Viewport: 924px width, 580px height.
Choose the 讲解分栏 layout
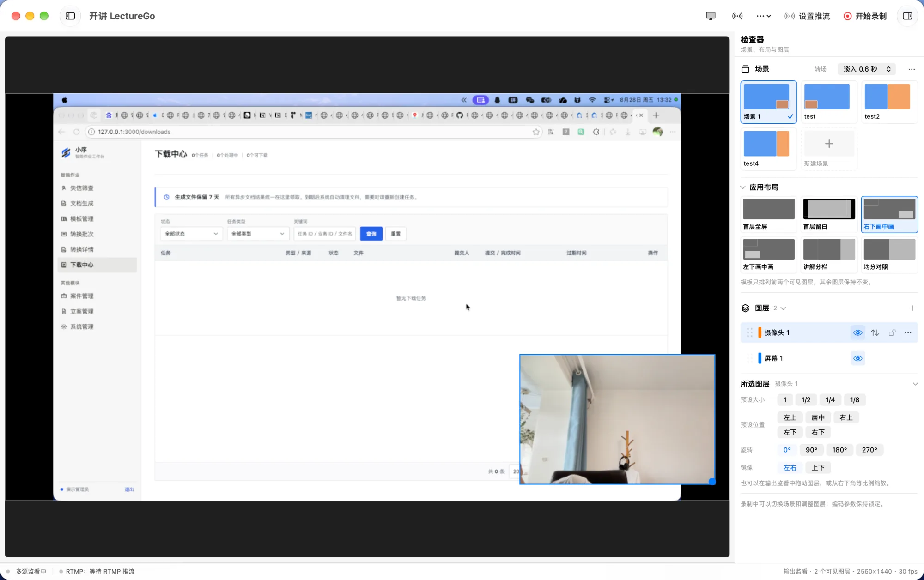point(829,255)
